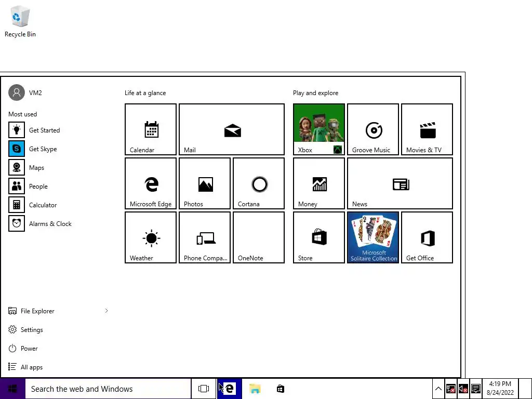
Task: Open Store from the taskbar
Action: coord(280,389)
